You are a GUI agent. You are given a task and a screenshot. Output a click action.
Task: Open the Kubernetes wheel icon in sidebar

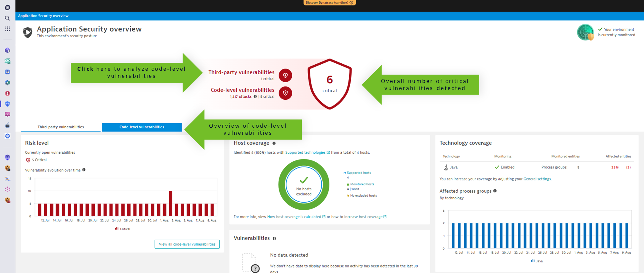point(7,136)
